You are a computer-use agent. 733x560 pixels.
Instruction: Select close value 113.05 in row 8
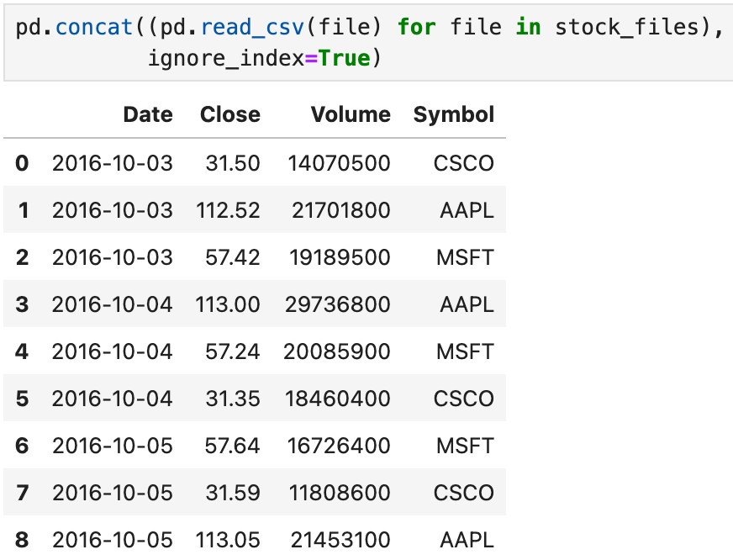tap(228, 540)
